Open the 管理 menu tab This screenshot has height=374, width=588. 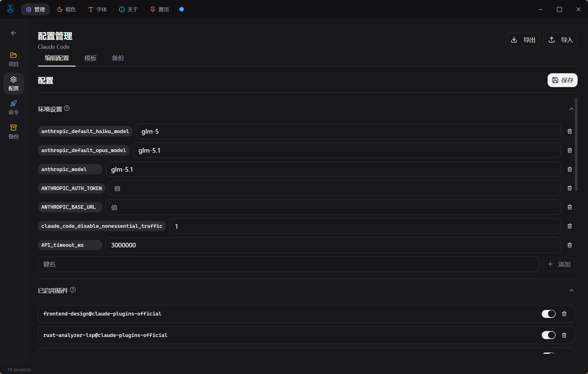(x=36, y=10)
